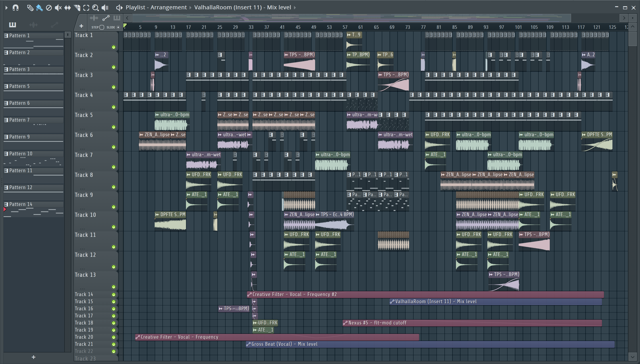
Task: Click the speaker icon beside Playlist title
Action: click(x=119, y=8)
